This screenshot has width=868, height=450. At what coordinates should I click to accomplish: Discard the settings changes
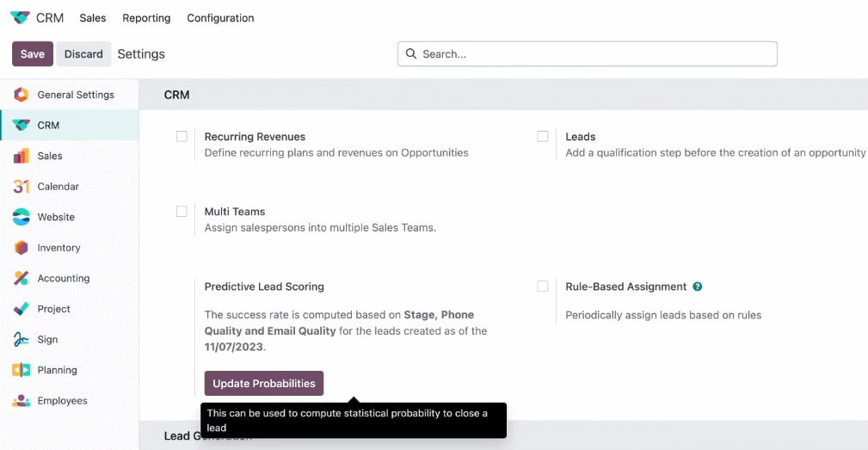[x=83, y=53]
